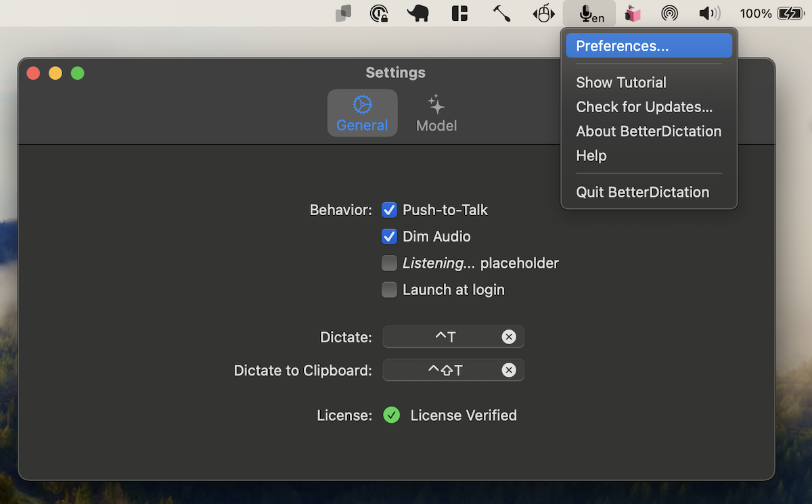Click the battery charging icon
812x504 pixels.
(x=790, y=14)
